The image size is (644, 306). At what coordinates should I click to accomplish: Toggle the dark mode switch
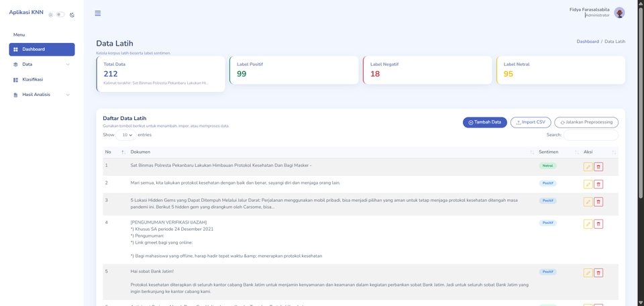(60, 14)
